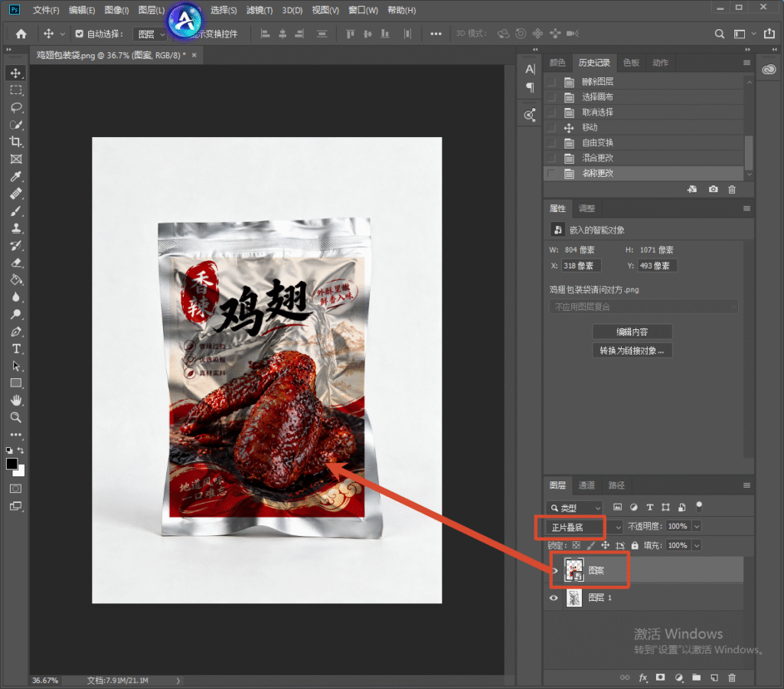
Task: Toggle history source box beside 自由变换
Action: (x=551, y=143)
